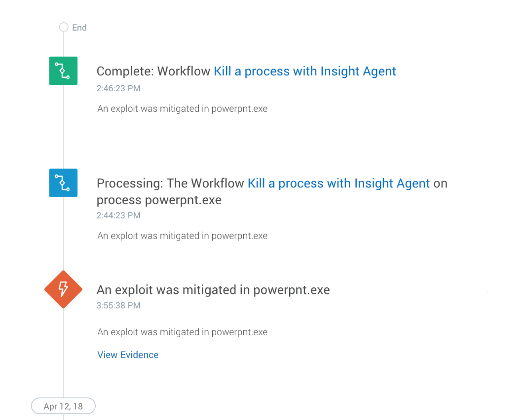
Task: Click timeline line between green and blue icons
Action: coord(64,126)
